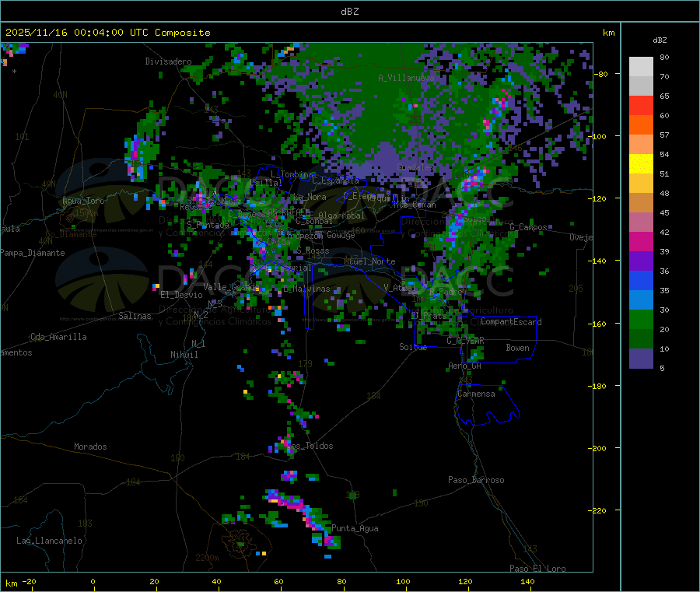This screenshot has width=700, height=592.
Task: Click the '100' km bottom axis tick
Action: (403, 581)
